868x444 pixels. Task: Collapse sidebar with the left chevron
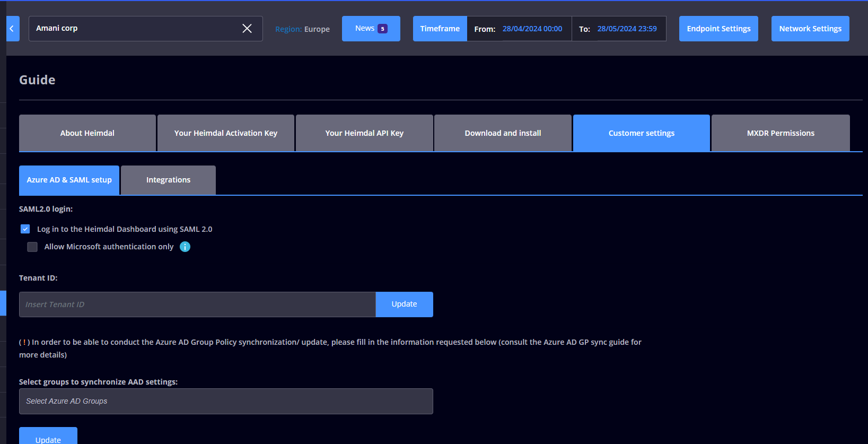(12, 29)
